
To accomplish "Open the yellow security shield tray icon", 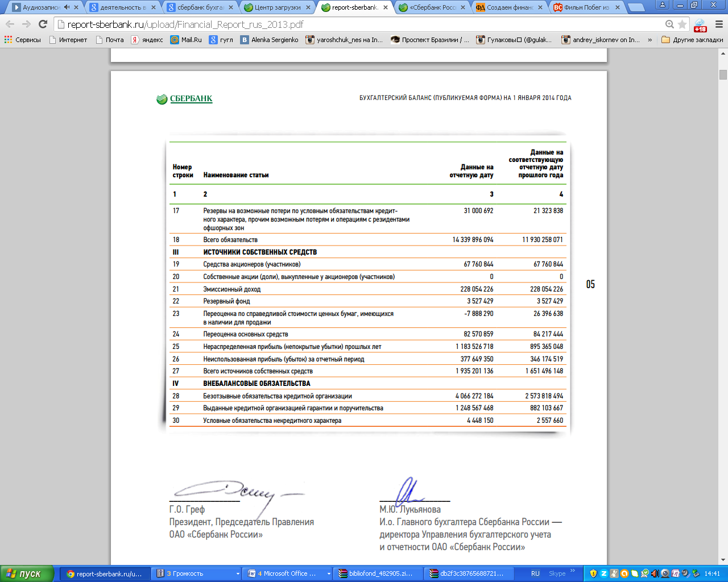I will [x=593, y=573].
